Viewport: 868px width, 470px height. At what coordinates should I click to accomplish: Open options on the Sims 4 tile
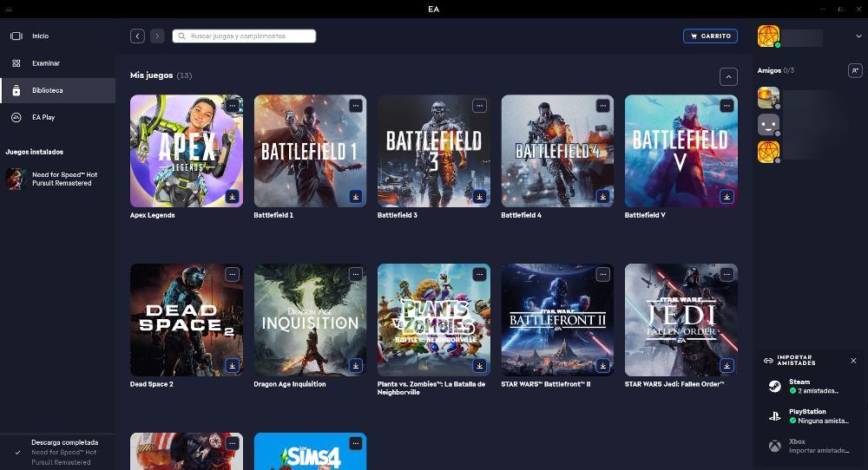(x=356, y=443)
